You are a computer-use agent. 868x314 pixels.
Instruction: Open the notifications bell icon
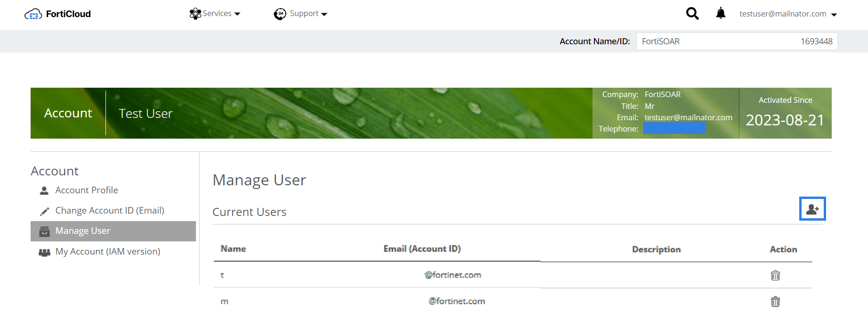coord(721,13)
